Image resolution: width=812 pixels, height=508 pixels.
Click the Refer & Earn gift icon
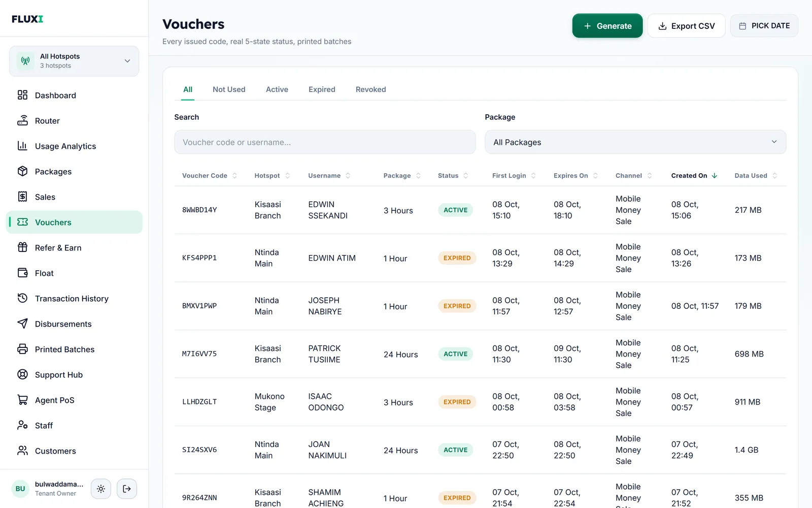pos(22,247)
